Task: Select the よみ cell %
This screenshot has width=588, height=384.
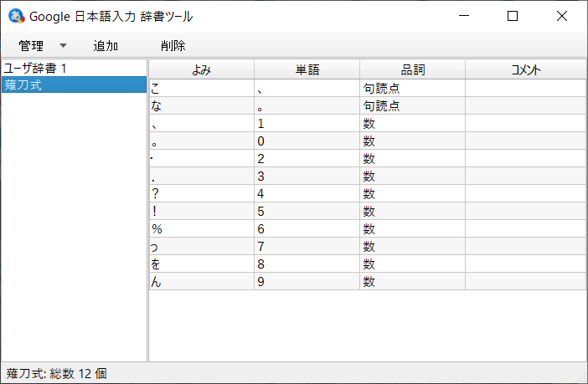Action: coord(202,229)
